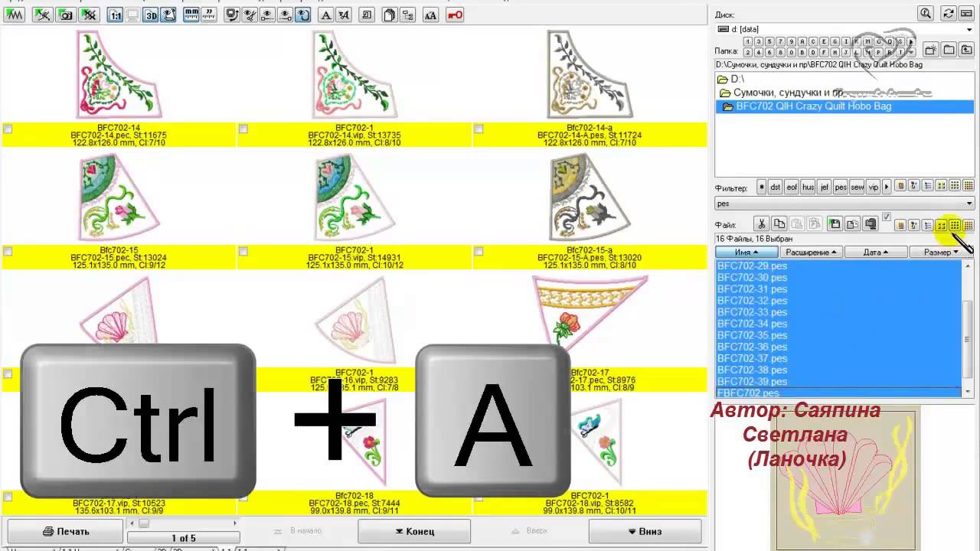Apply the eof filter button
This screenshot has height=551, width=980.
pos(792,186)
